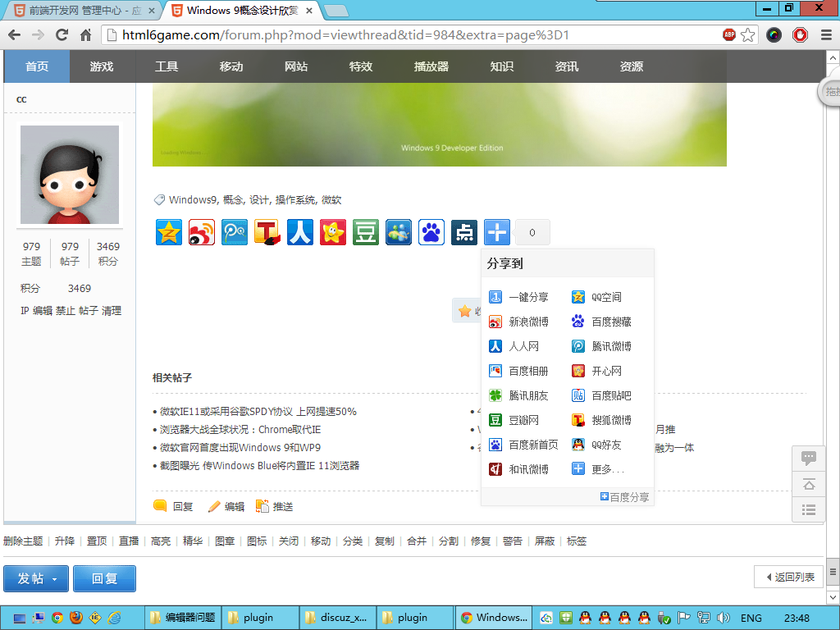Share via Douban large green icon
Image resolution: width=840 pixels, height=630 pixels.
[x=366, y=232]
